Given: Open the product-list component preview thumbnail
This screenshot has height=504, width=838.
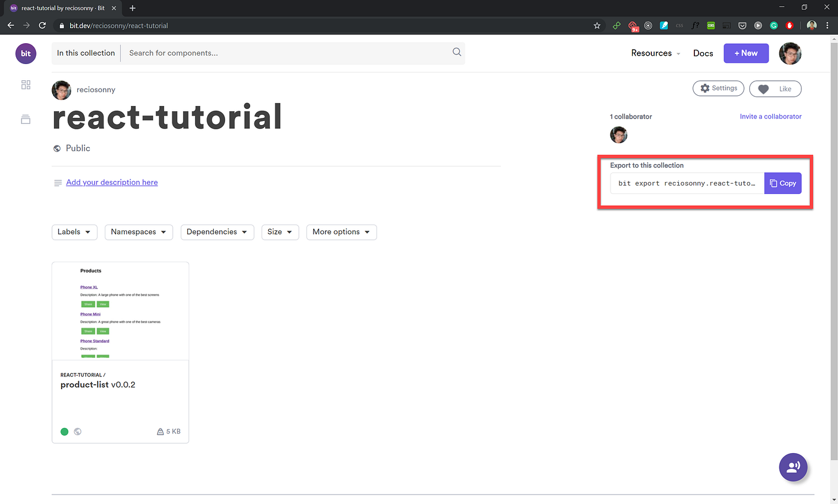Looking at the screenshot, I should pos(120,311).
